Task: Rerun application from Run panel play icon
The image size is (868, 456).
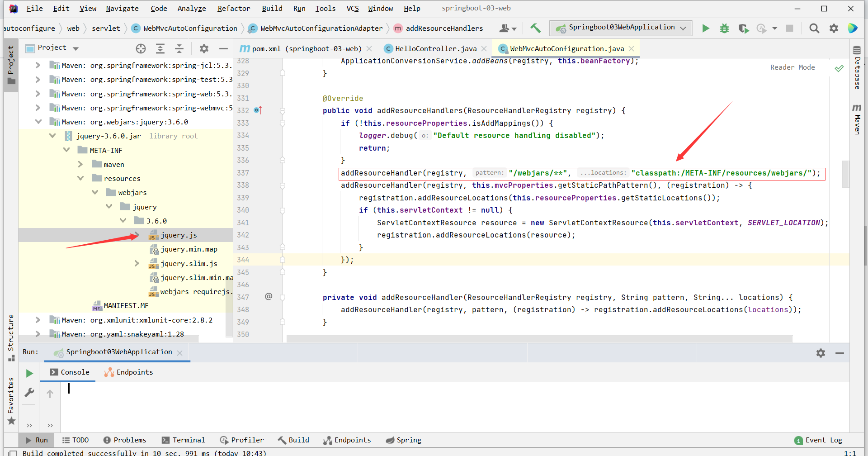Action: (x=29, y=373)
